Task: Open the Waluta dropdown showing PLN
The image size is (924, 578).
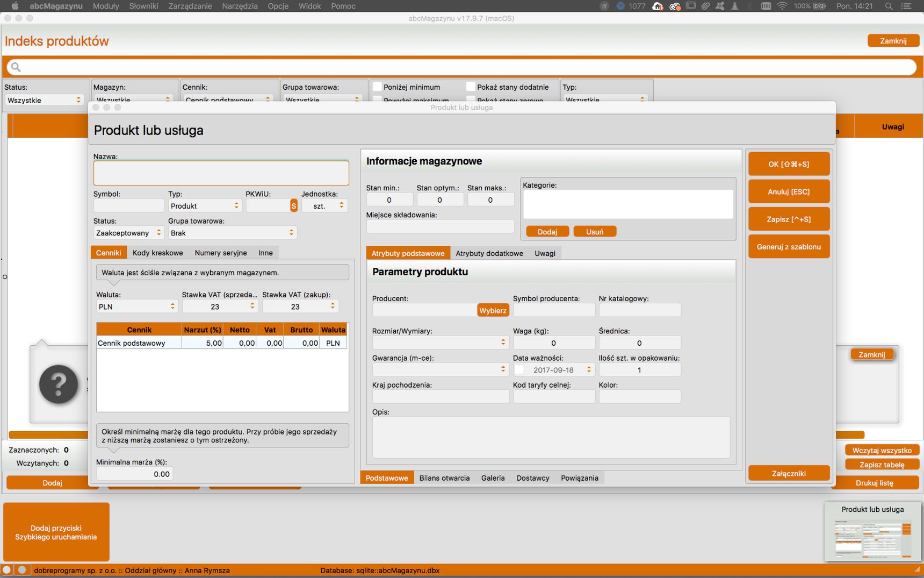Action: click(136, 306)
